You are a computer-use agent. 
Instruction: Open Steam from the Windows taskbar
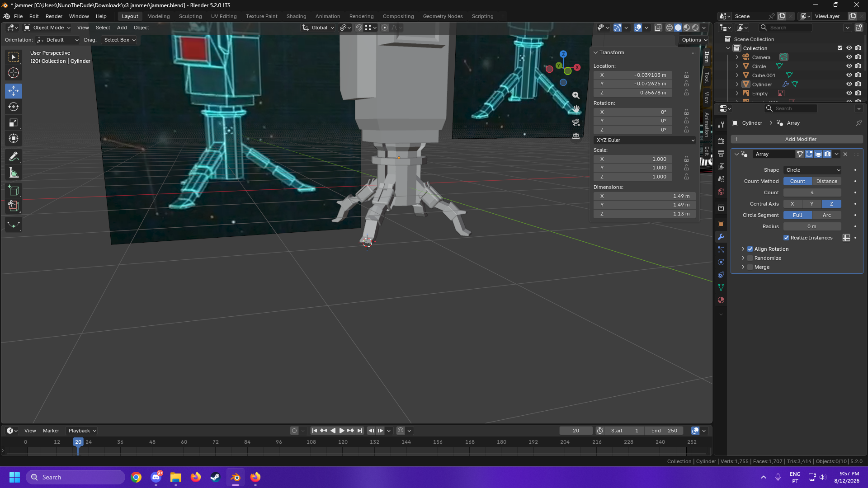click(216, 477)
